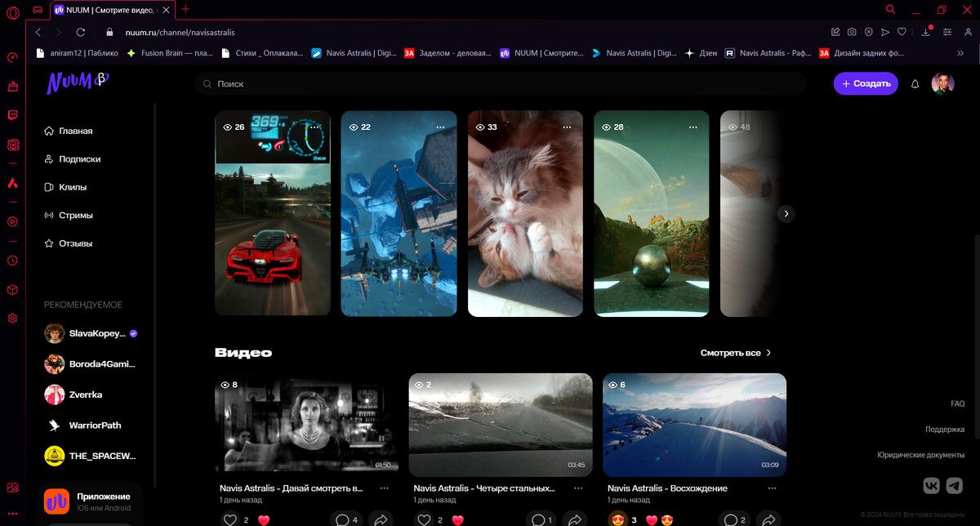Click the Telegram icon near the footer

(x=954, y=485)
